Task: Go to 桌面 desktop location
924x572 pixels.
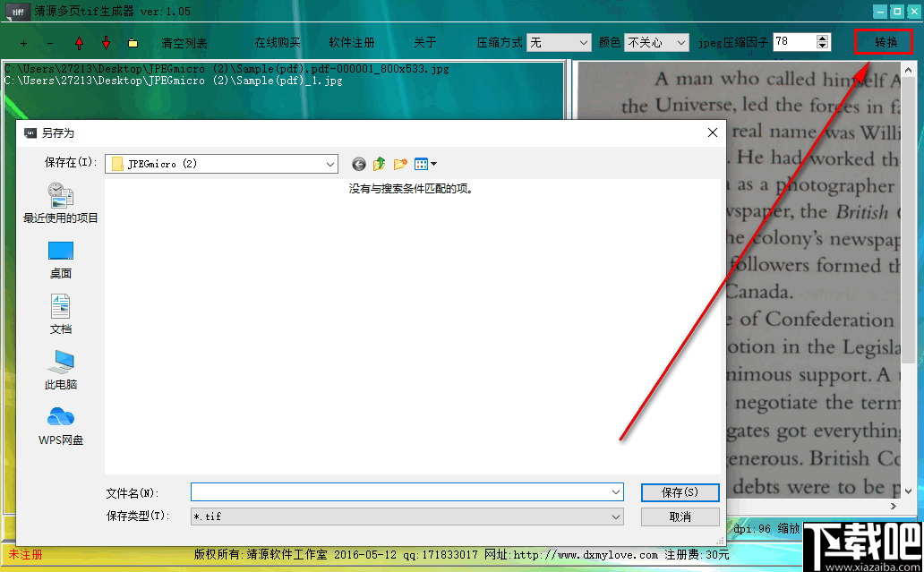Action: pyautogui.click(x=61, y=260)
